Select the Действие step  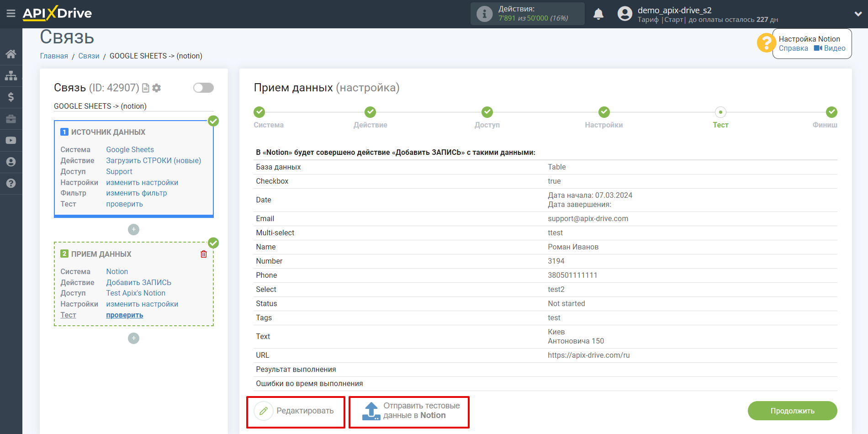(370, 112)
